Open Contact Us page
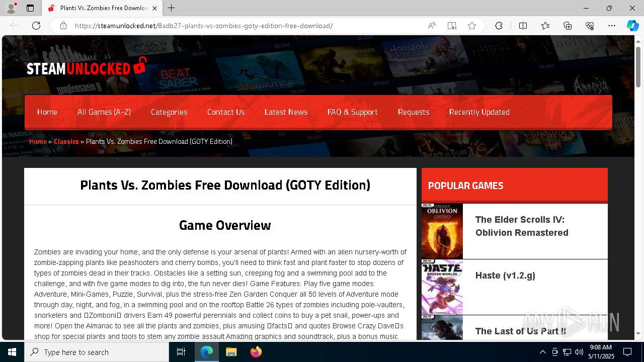 point(226,112)
